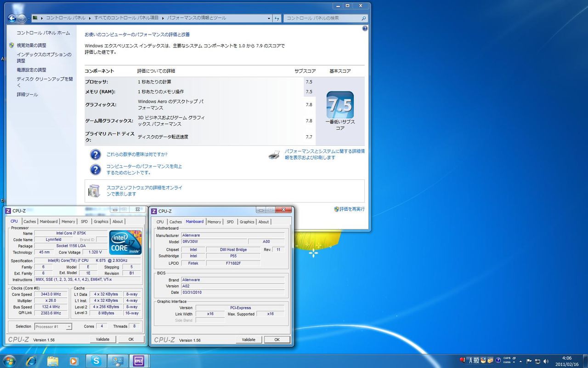Open Windows Media Player from taskbar
588x368 pixels.
(x=74, y=361)
